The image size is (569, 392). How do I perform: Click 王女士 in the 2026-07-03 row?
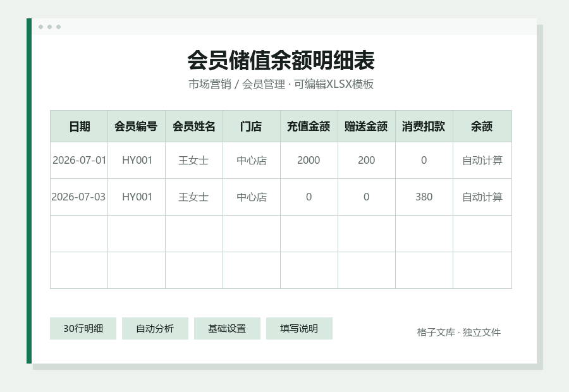tap(194, 197)
